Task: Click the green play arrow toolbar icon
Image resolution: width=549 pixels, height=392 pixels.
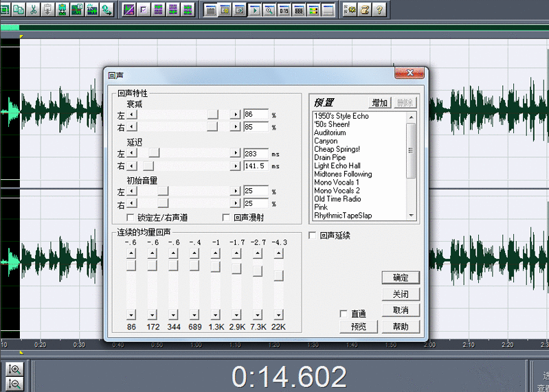Action: point(254,10)
